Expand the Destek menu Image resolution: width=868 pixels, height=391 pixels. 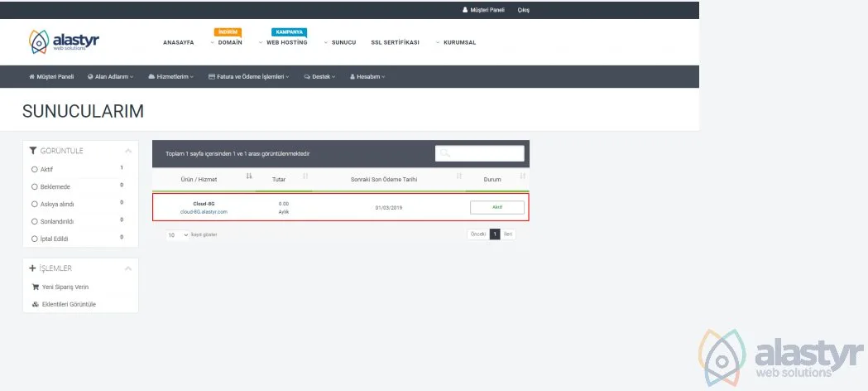point(320,77)
